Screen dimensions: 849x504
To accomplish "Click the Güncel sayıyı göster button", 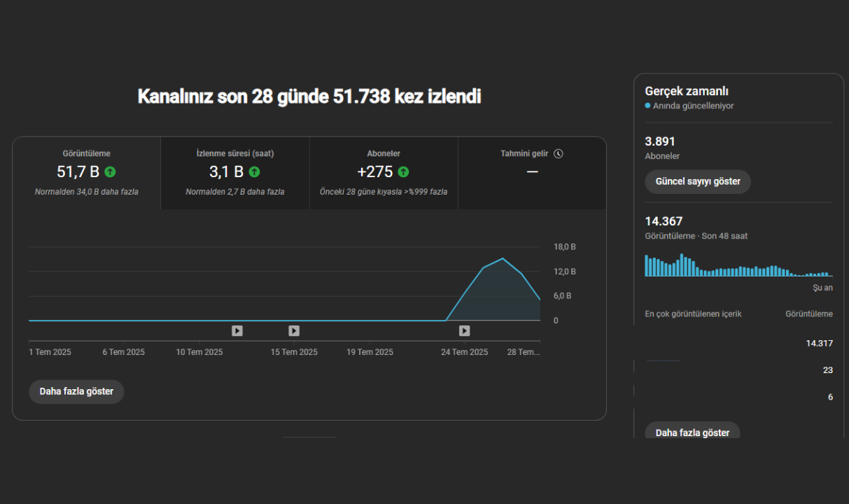I will click(x=698, y=181).
